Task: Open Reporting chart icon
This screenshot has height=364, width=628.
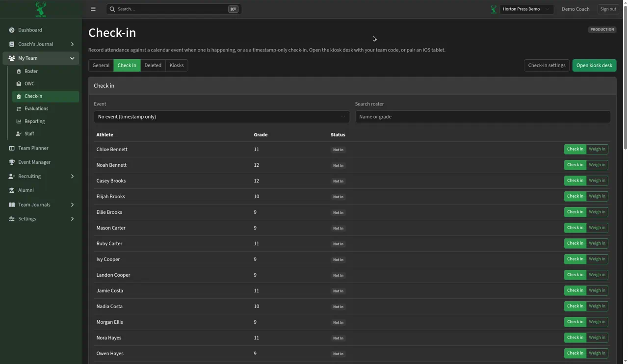Action: click(x=19, y=122)
